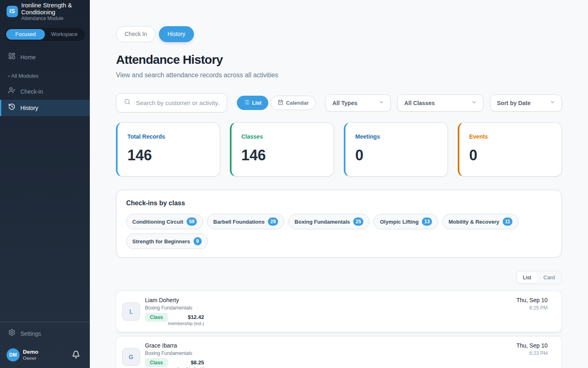The width and height of the screenshot is (588, 368).
Task: Switch to Focused mode
Action: pos(25,34)
